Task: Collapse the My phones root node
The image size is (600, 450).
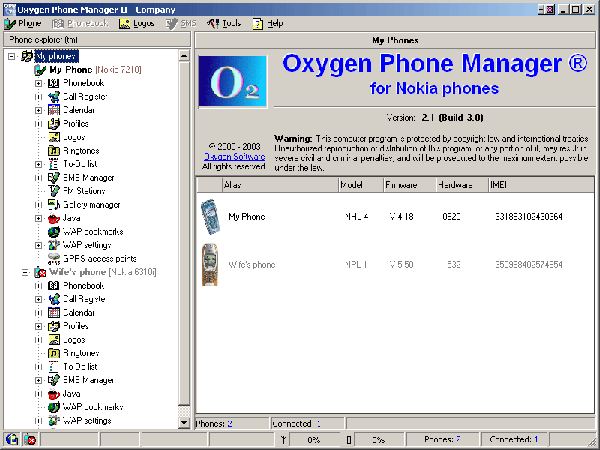Action: point(12,56)
